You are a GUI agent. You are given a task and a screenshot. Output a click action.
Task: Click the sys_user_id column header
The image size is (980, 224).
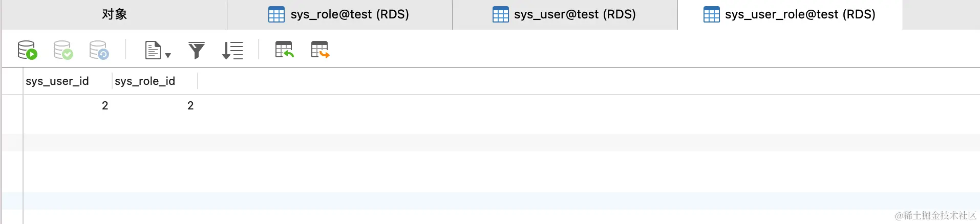(x=57, y=81)
